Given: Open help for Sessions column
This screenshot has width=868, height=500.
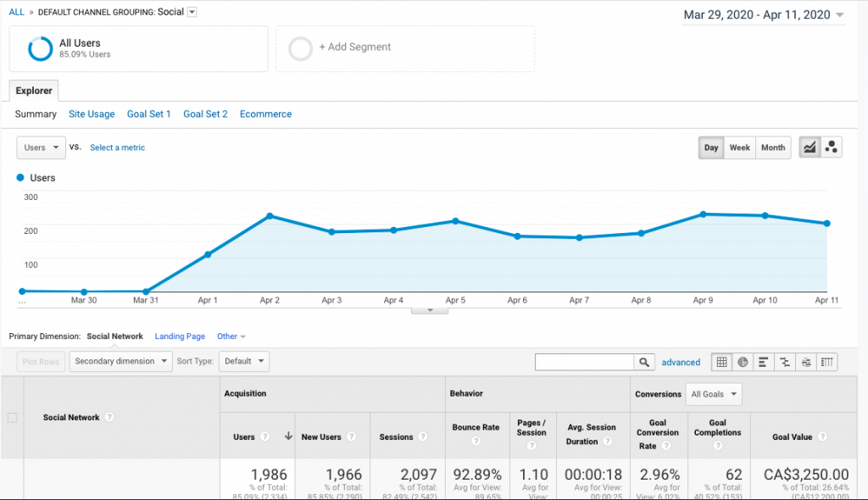Looking at the screenshot, I should pyautogui.click(x=423, y=437).
